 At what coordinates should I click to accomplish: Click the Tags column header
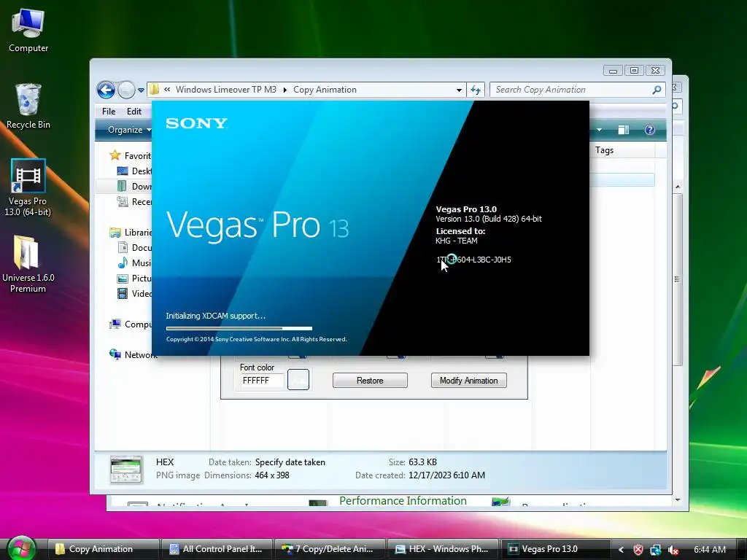coord(622,150)
